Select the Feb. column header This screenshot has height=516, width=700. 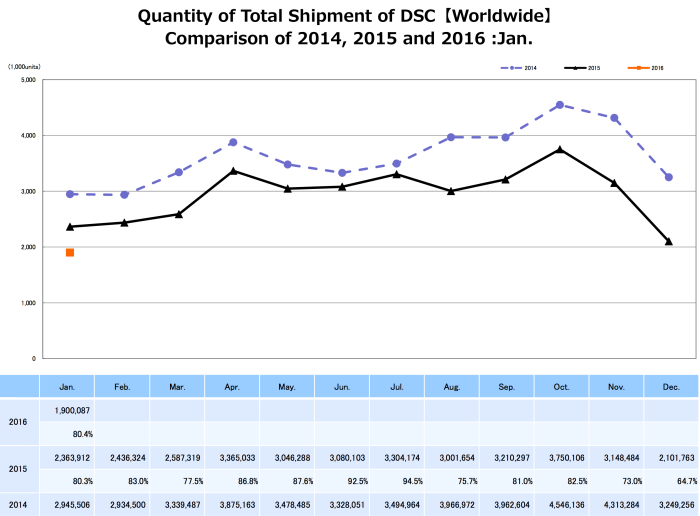[122, 387]
